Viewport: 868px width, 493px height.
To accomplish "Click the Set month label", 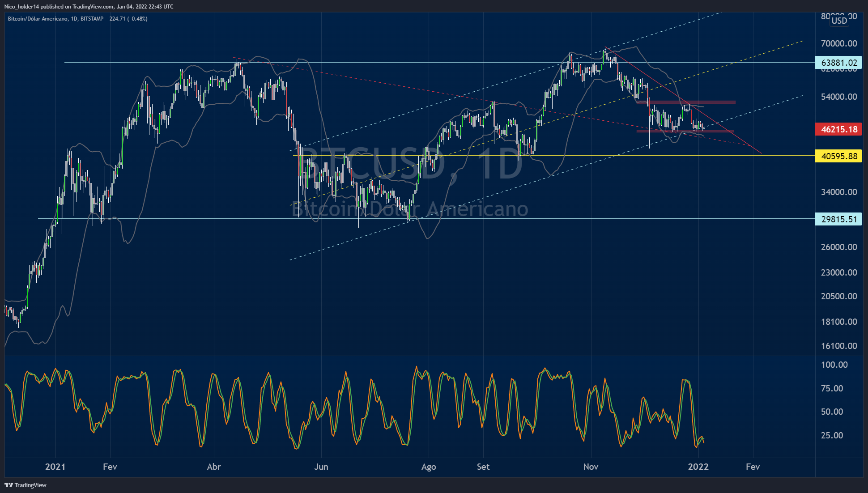I will 483,467.
